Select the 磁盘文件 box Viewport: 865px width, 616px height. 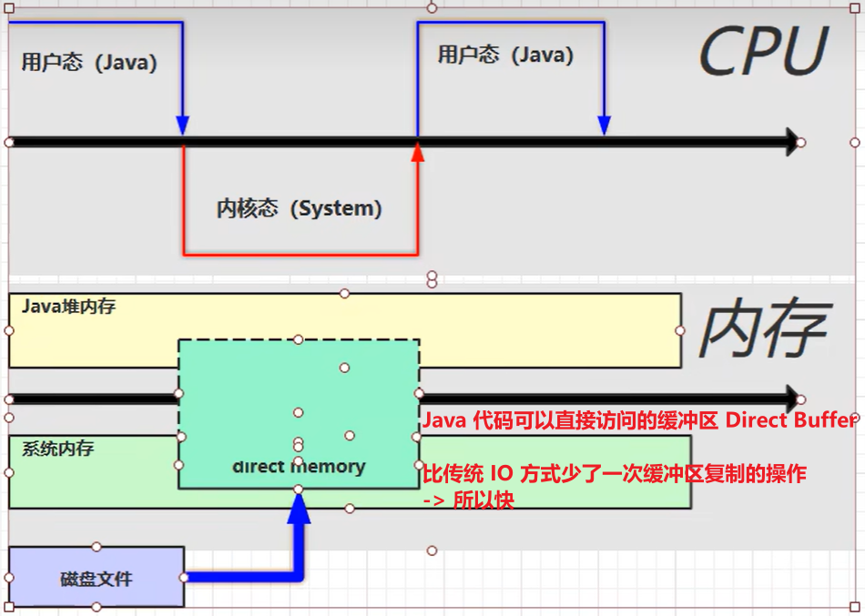[x=97, y=577]
